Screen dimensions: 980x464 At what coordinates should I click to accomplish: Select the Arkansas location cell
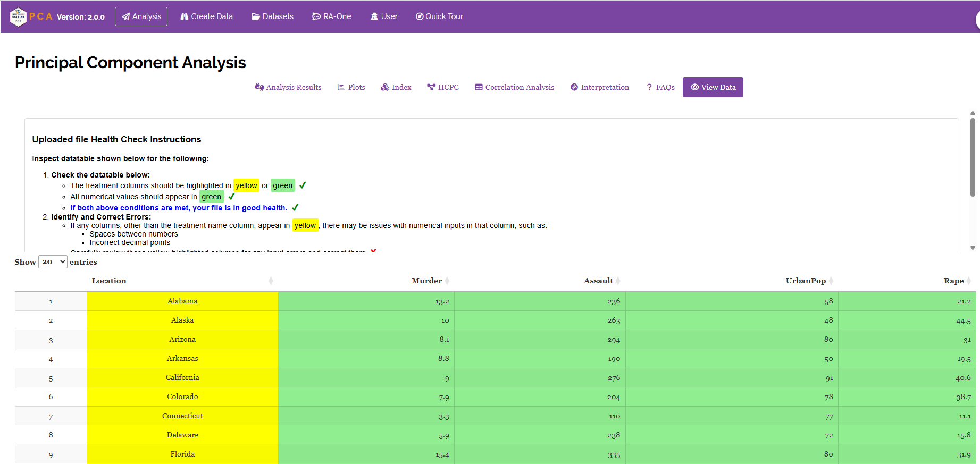182,359
